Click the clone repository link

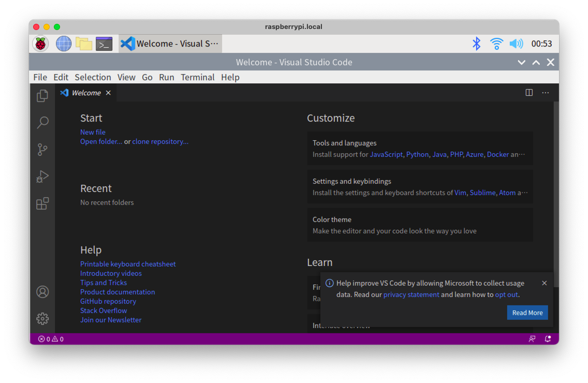pos(160,141)
